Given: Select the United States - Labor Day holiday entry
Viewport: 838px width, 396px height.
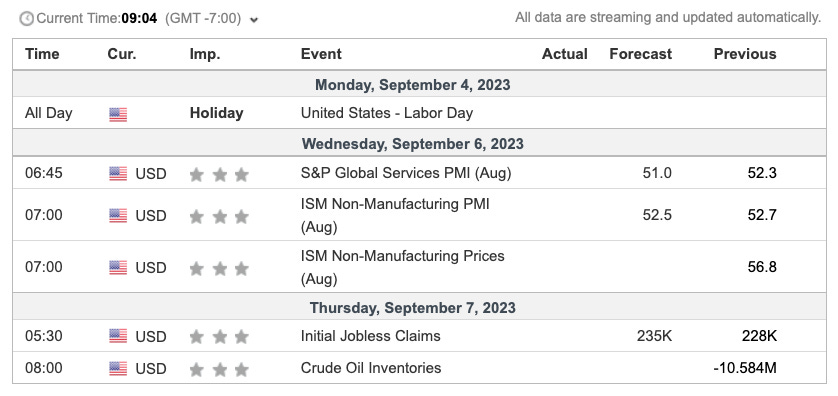Looking at the screenshot, I should click(387, 113).
